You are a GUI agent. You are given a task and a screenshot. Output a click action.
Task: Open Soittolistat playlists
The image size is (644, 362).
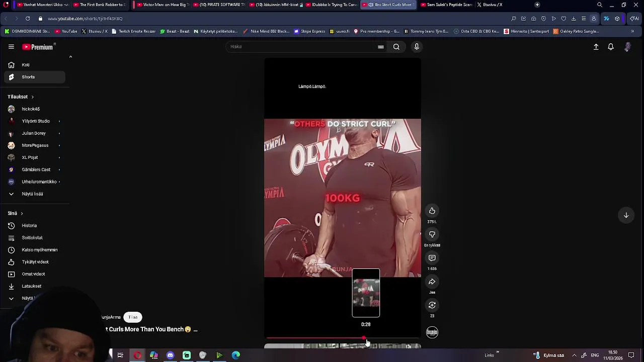point(35,238)
